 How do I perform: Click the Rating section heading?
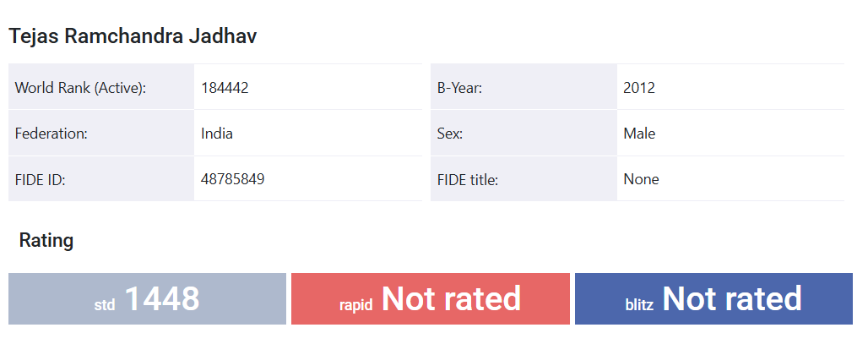(x=46, y=241)
